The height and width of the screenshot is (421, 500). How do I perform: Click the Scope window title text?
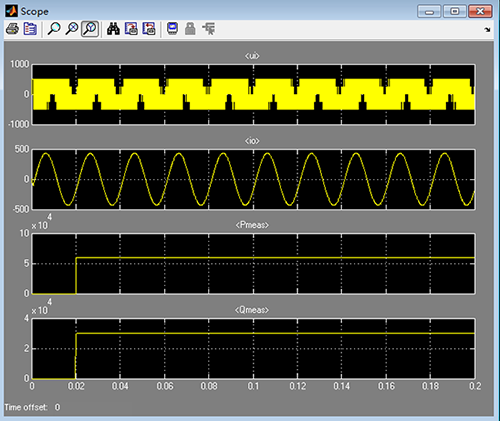pos(35,11)
